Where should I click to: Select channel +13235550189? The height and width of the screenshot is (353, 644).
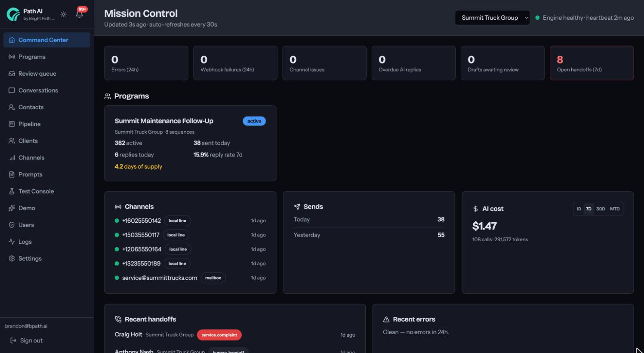tap(190, 263)
